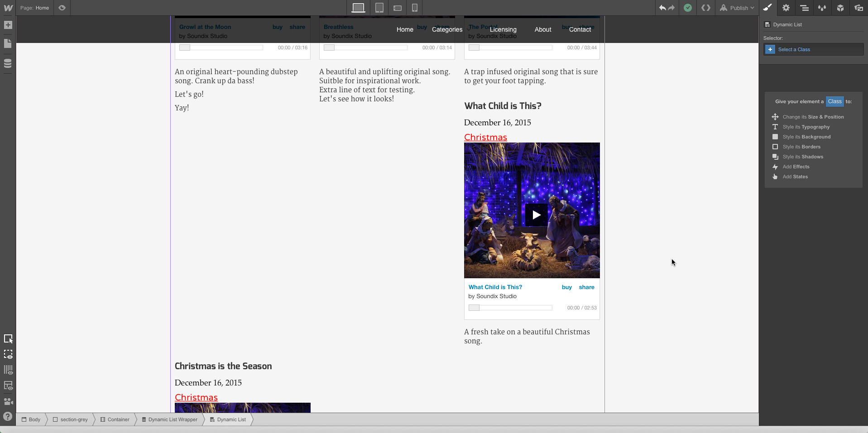Click the Breathless track title link
868x433 pixels.
(x=339, y=27)
